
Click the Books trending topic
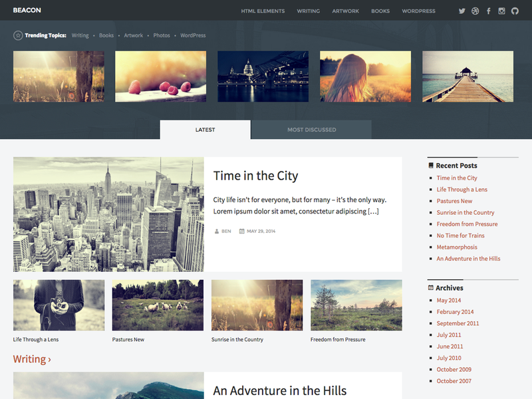(106, 35)
